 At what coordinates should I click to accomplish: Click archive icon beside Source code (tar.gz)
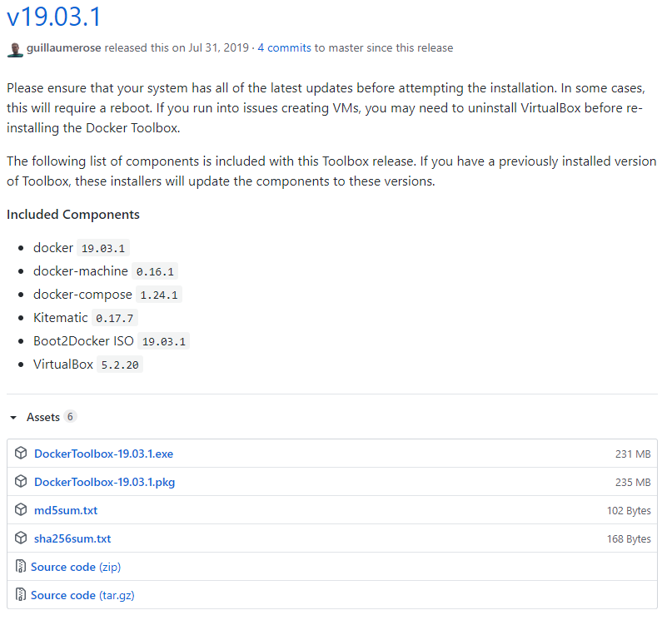click(21, 595)
